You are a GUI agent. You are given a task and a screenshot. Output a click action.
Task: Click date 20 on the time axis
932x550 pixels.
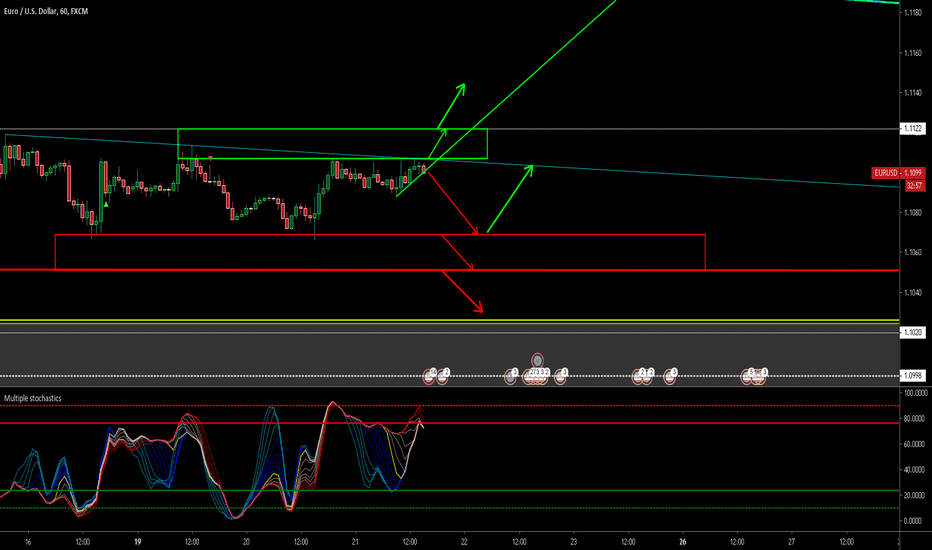[246, 542]
